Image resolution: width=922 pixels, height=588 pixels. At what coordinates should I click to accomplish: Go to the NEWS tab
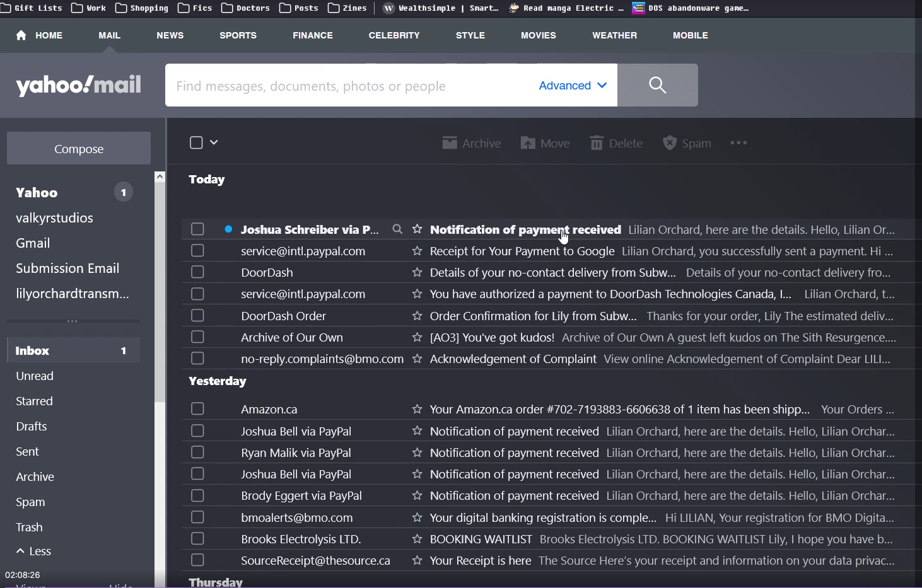[x=170, y=35]
